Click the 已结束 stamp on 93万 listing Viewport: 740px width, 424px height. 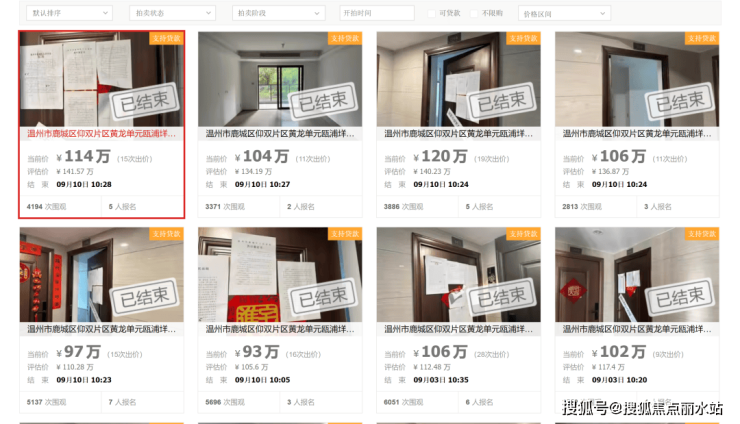tap(323, 297)
